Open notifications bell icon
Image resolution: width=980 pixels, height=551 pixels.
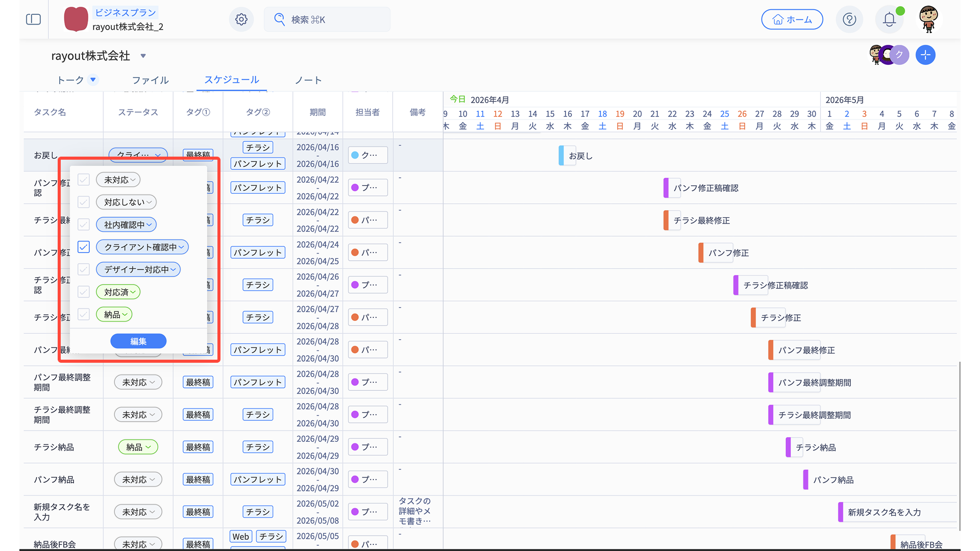click(x=889, y=19)
